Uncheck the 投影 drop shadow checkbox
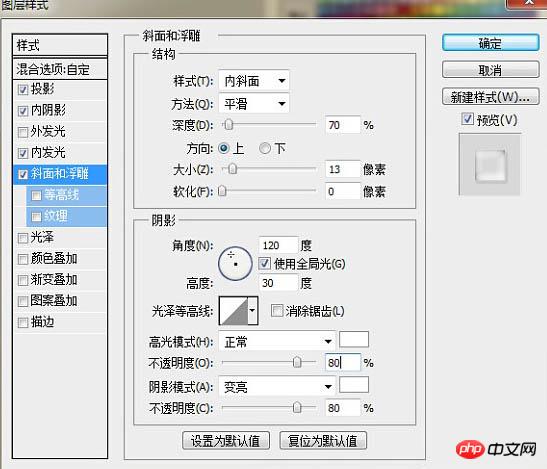Viewport: 547px width, 469px height. click(23, 90)
